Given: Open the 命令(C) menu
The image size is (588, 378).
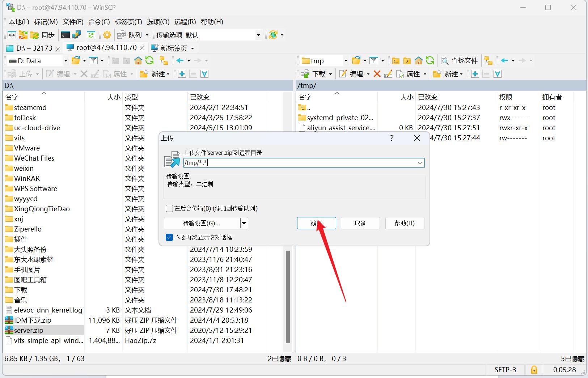Looking at the screenshot, I should (x=99, y=22).
